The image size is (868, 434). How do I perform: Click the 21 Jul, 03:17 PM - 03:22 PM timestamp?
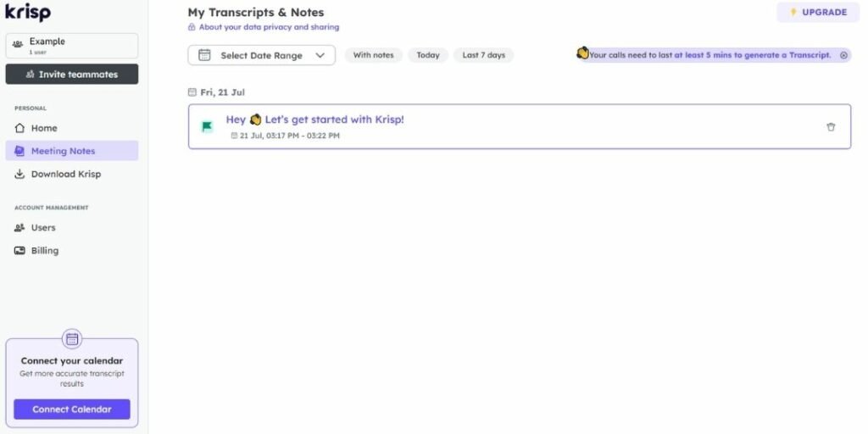(290, 136)
